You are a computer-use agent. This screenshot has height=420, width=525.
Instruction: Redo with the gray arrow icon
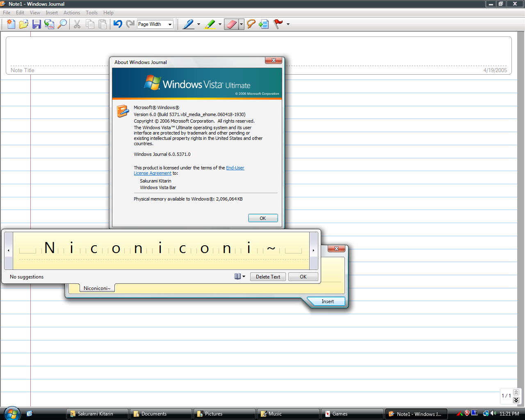[130, 24]
